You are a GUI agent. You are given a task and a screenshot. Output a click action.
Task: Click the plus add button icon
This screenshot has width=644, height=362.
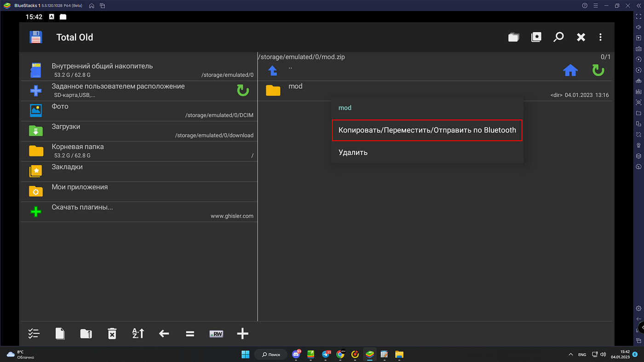242,334
